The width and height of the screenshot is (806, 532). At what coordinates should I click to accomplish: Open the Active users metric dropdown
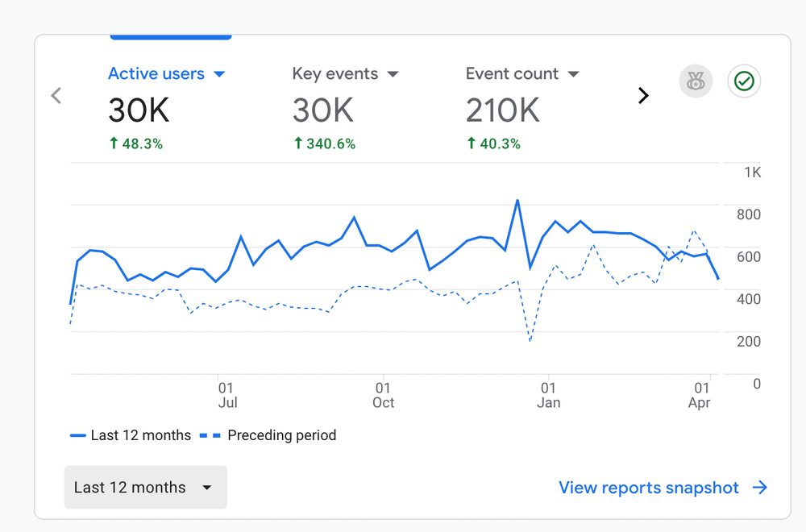click(x=219, y=74)
